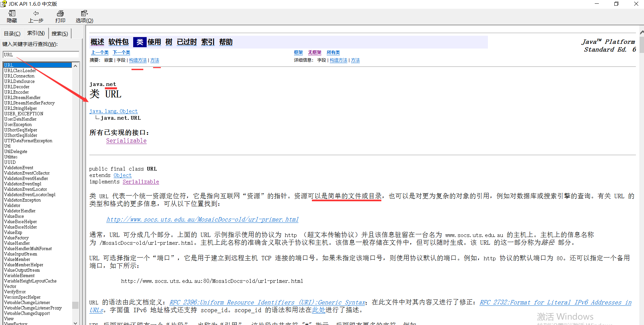Go back using the 上一步 icon
The width and height of the screenshot is (644, 325).
coord(36,16)
